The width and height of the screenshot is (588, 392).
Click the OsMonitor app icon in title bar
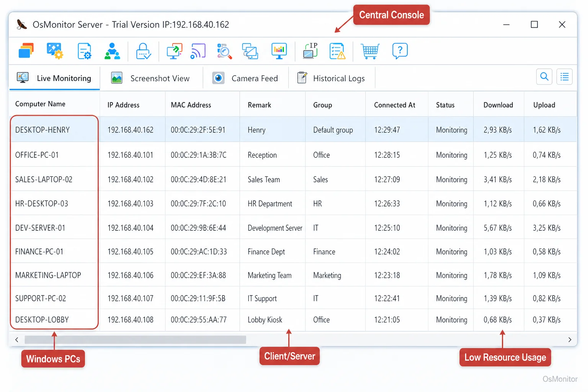[x=22, y=24]
